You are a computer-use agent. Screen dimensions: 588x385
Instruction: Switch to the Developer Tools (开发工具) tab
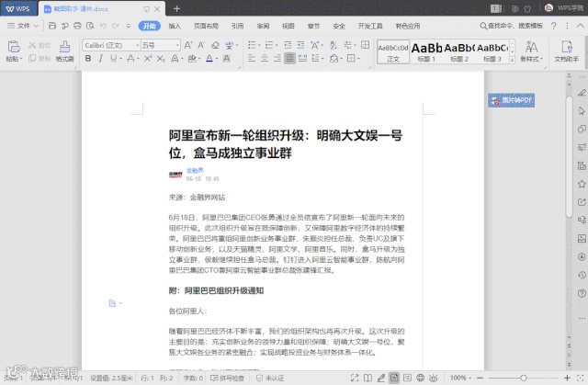click(370, 26)
